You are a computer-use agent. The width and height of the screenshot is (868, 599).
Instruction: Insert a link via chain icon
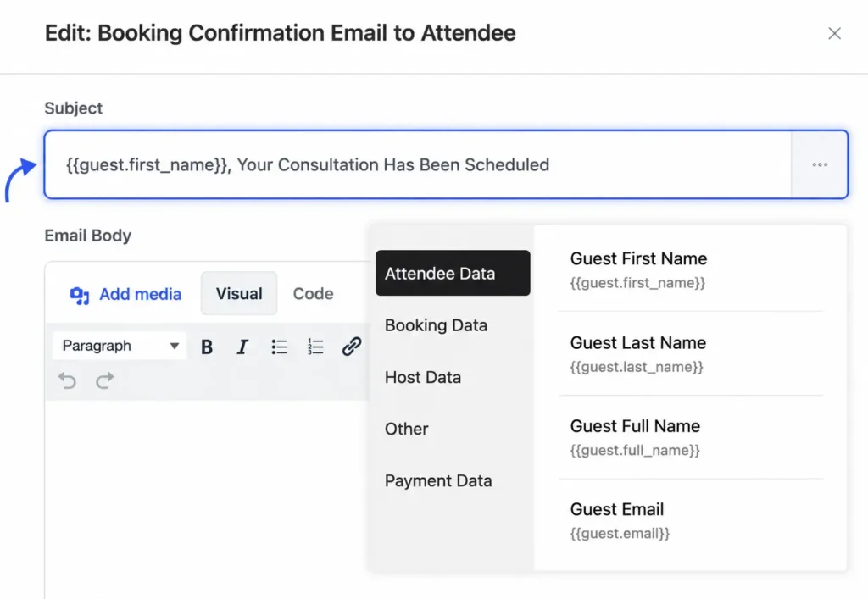352,347
